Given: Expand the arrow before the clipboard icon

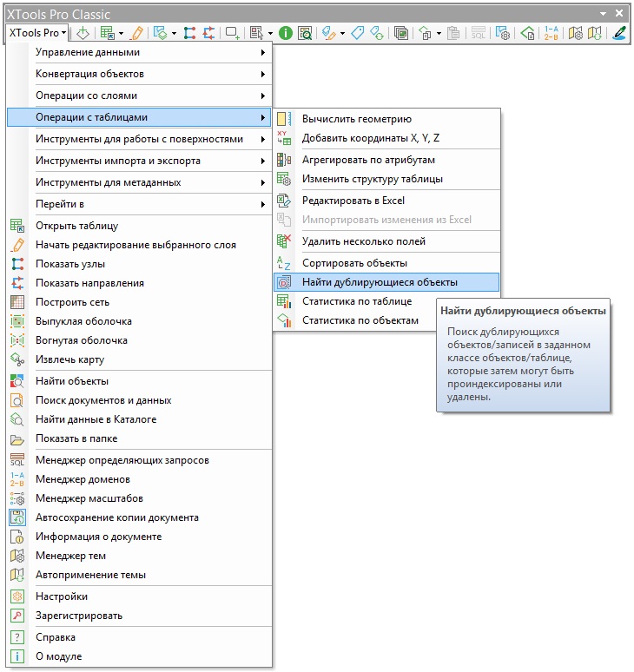Looking at the screenshot, I should coord(439,33).
